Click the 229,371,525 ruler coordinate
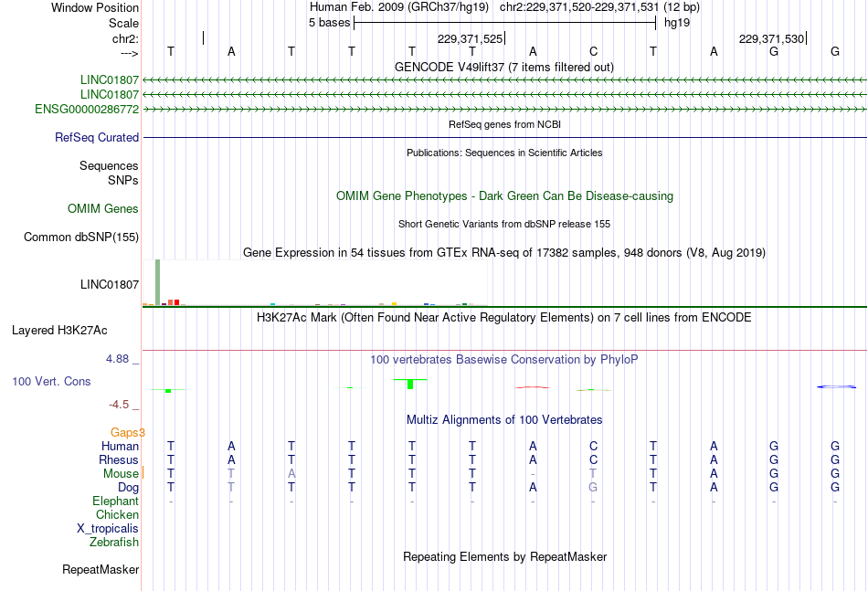The image size is (868, 591). [470, 38]
